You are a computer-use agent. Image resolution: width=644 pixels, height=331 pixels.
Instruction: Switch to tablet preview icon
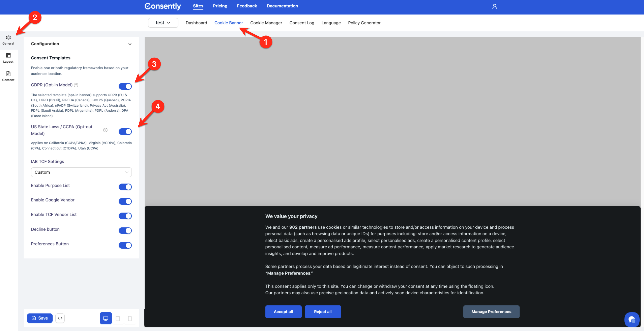(118, 318)
